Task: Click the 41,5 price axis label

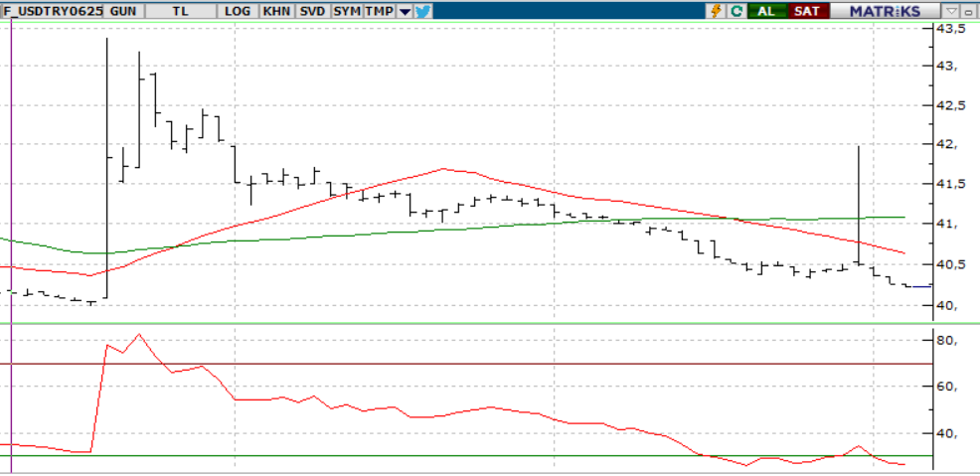Action: pos(950,184)
